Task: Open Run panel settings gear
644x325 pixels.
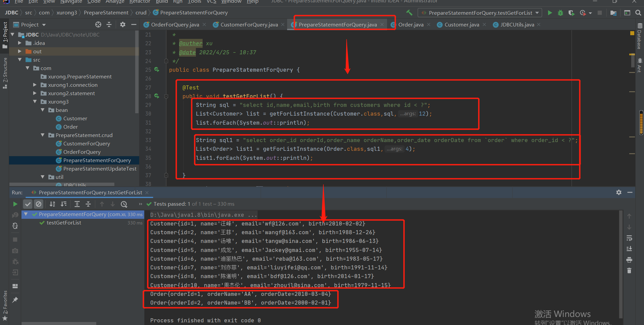Action: (619, 192)
